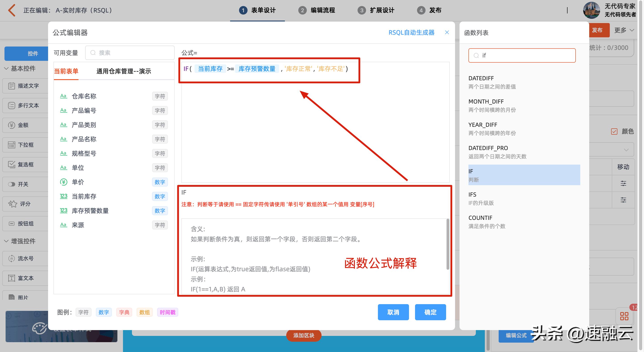Toggle the 颜色 checkbox
The image size is (644, 352).
click(x=614, y=131)
